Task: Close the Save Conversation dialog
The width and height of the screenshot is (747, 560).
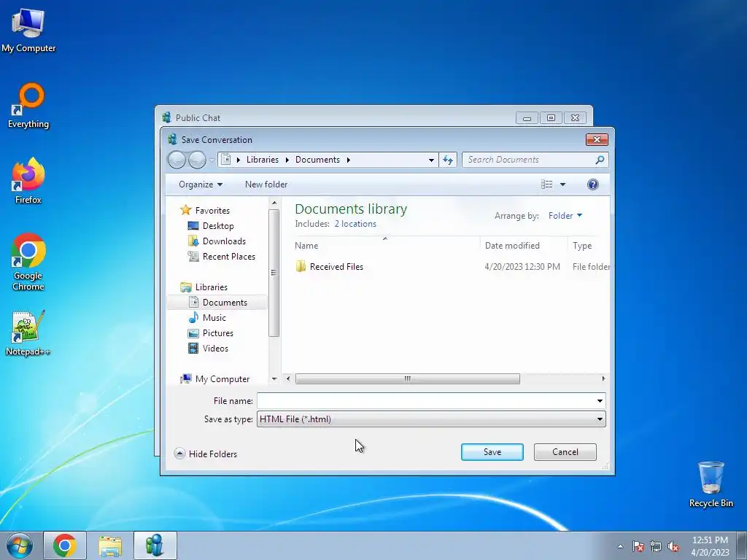Action: click(x=597, y=139)
